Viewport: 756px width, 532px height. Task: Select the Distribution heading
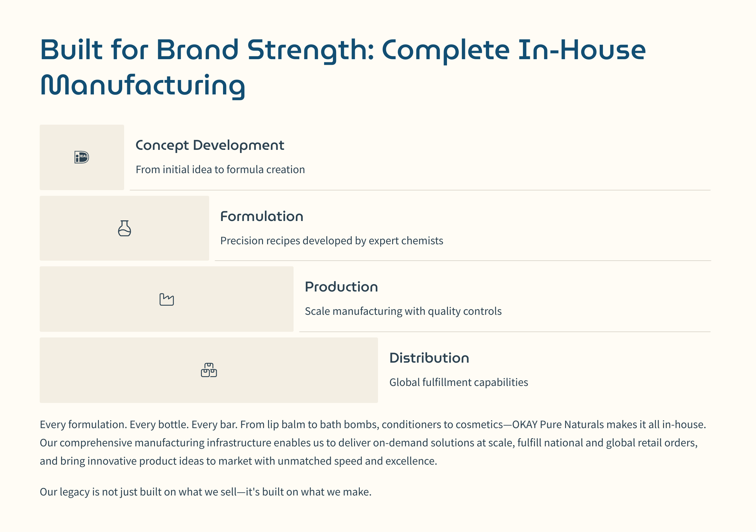(429, 358)
